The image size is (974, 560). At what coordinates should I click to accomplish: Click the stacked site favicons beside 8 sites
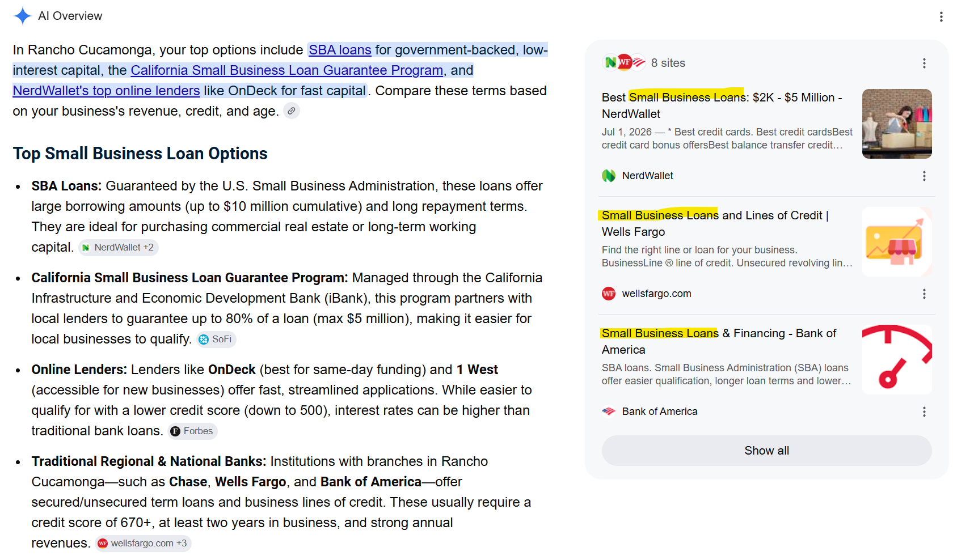pos(624,62)
